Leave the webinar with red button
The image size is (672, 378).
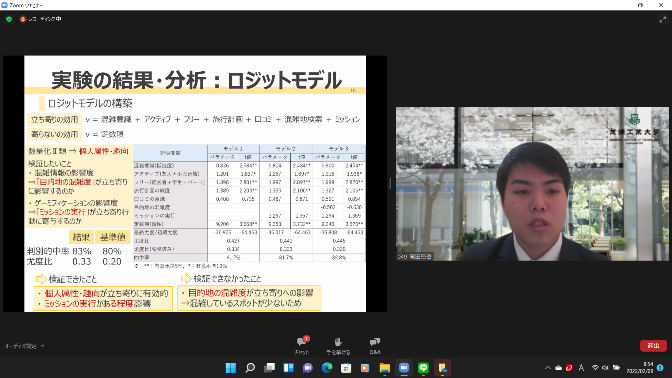pos(653,345)
